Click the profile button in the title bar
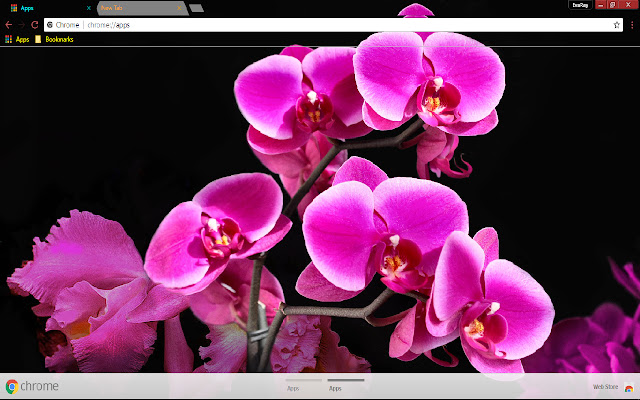Viewport: 640px width, 400px height. (579, 5)
